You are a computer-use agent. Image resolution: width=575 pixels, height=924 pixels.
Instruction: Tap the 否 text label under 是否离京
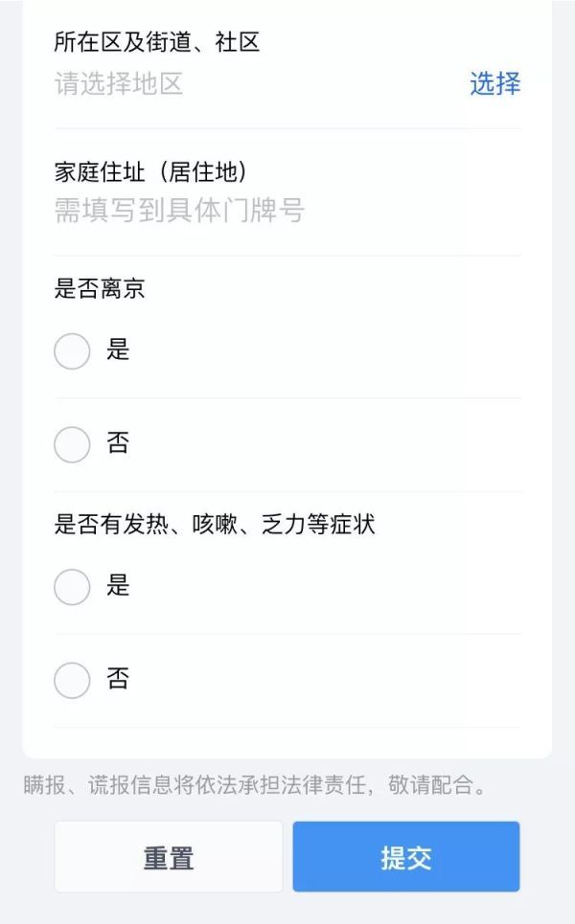point(118,442)
